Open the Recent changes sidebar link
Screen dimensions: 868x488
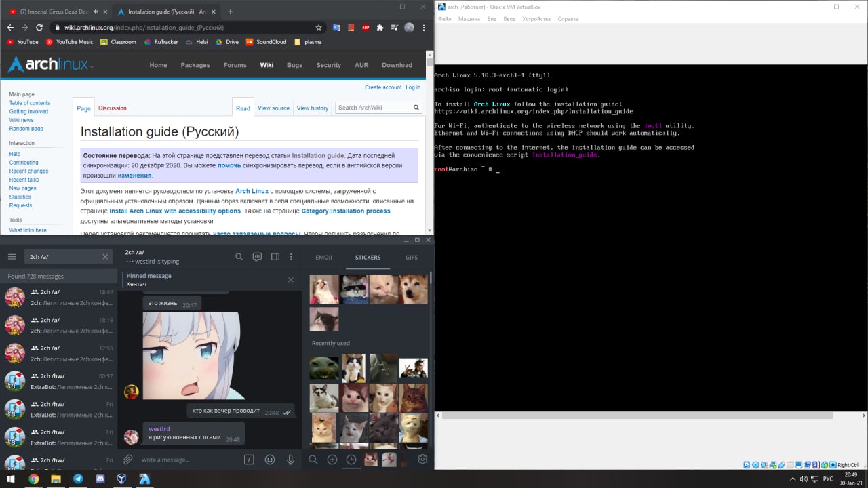(28, 171)
